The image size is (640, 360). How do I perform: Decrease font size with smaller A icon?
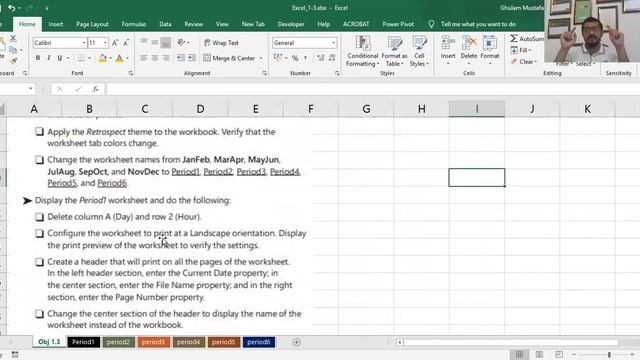pos(126,43)
